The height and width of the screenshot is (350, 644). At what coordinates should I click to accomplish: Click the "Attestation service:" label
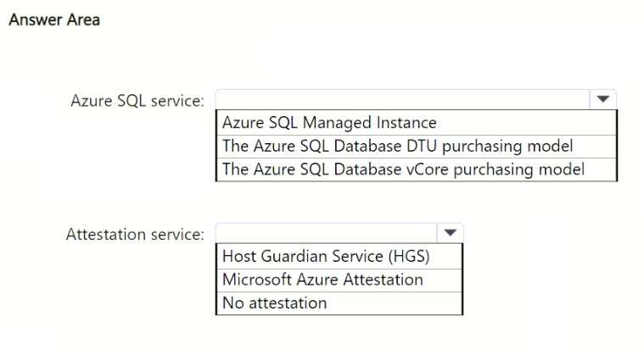[x=135, y=234]
